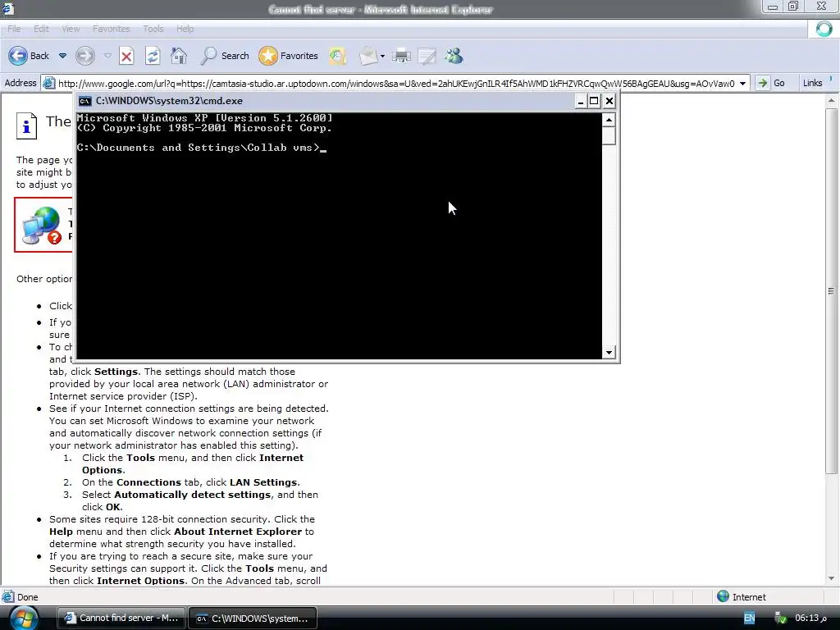Screen dimensions: 840x630
Task: Switch to C:\WINDOWS\system taskbar button
Action: point(253,619)
